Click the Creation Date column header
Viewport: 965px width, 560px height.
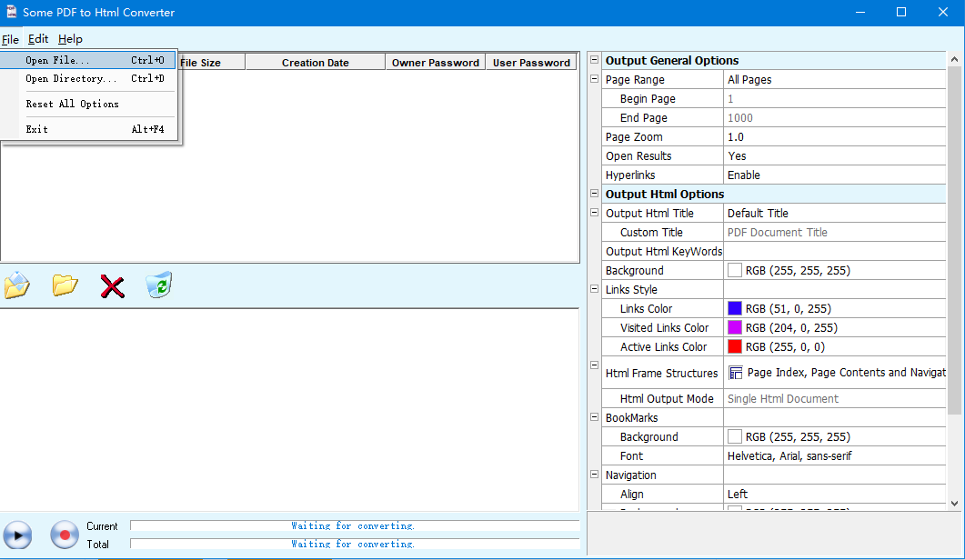(x=315, y=62)
